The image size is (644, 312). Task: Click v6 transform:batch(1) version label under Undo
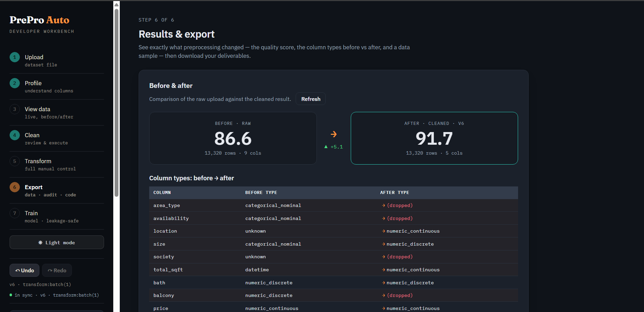click(x=40, y=284)
